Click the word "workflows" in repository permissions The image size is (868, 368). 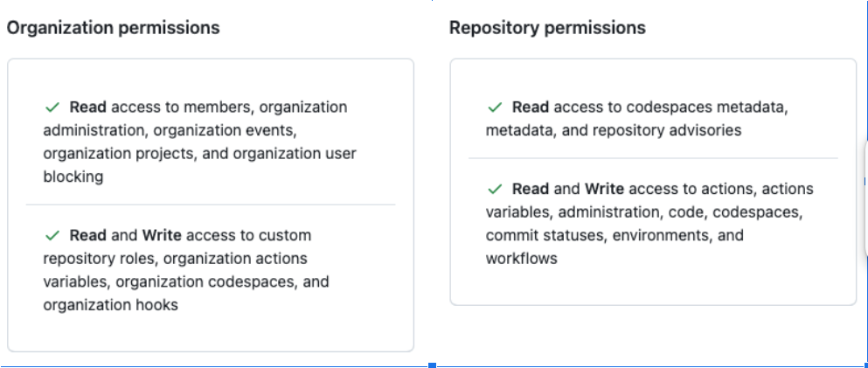pyautogui.click(x=521, y=259)
